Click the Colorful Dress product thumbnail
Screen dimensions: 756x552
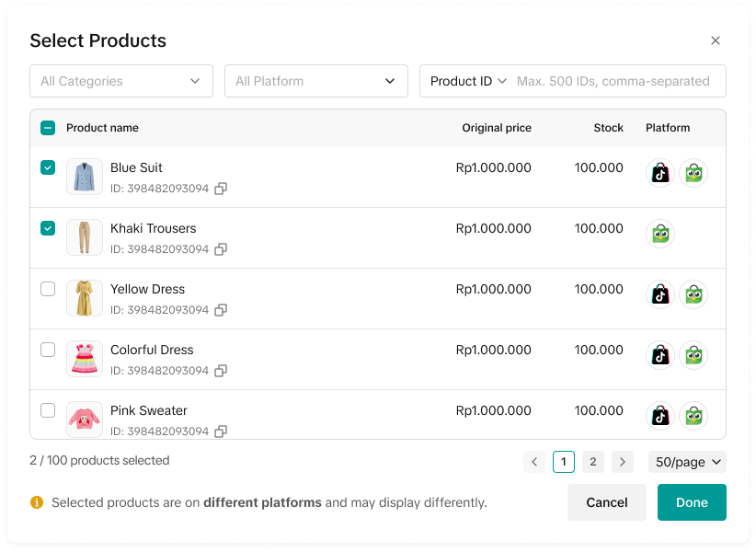(85, 359)
